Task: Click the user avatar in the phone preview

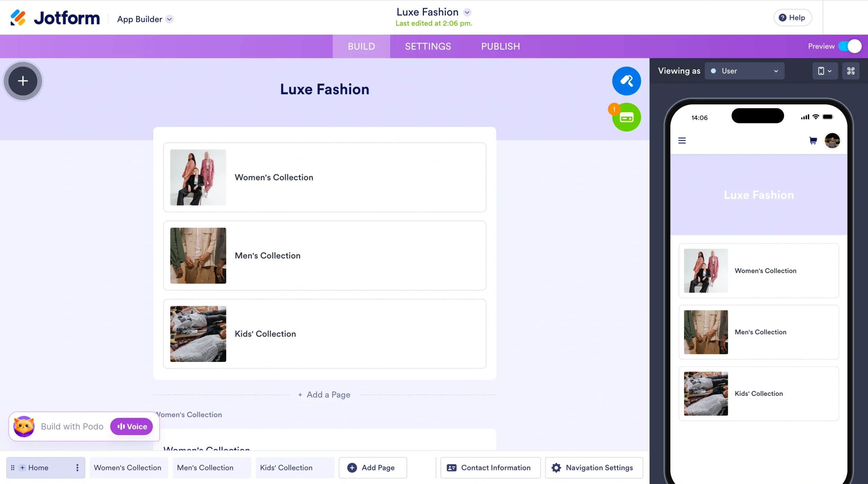Action: (833, 140)
